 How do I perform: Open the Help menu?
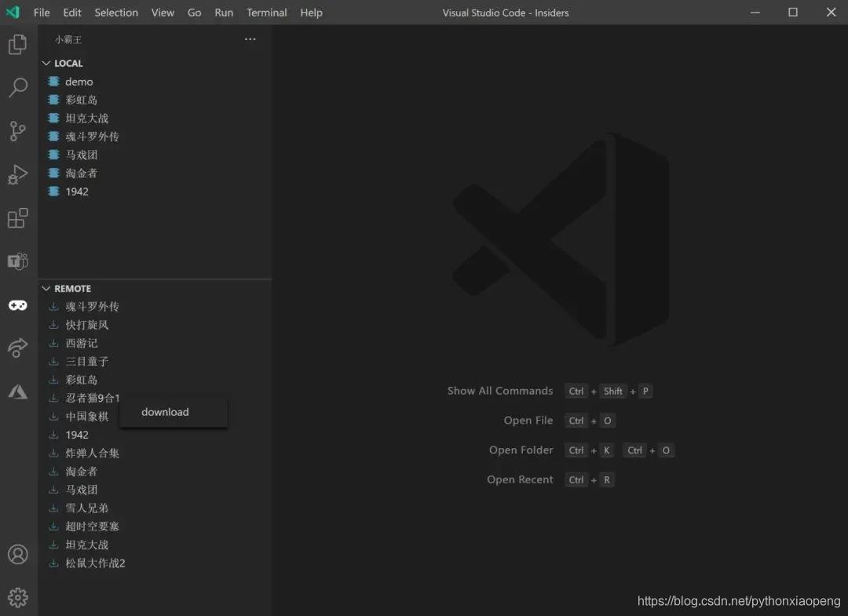pyautogui.click(x=312, y=13)
